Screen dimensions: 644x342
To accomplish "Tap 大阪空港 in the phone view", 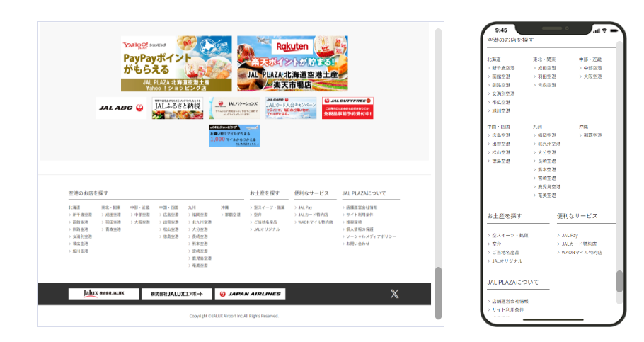I will [x=592, y=76].
